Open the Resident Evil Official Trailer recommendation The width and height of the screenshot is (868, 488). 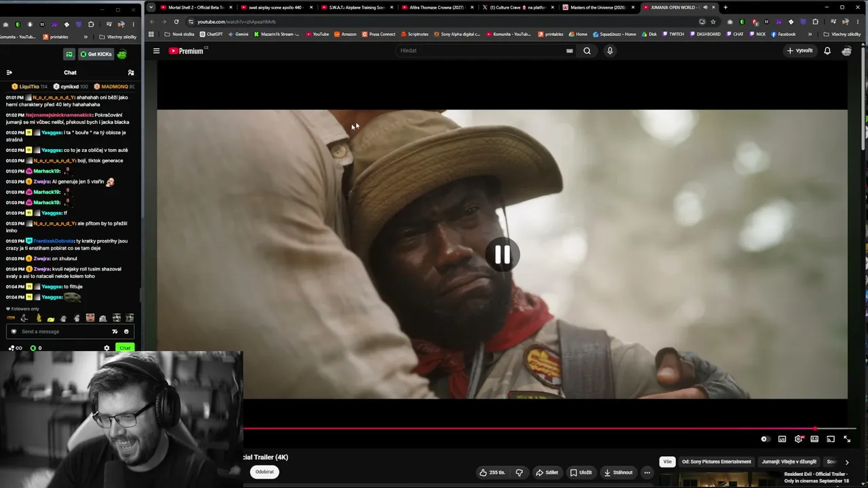(816, 478)
